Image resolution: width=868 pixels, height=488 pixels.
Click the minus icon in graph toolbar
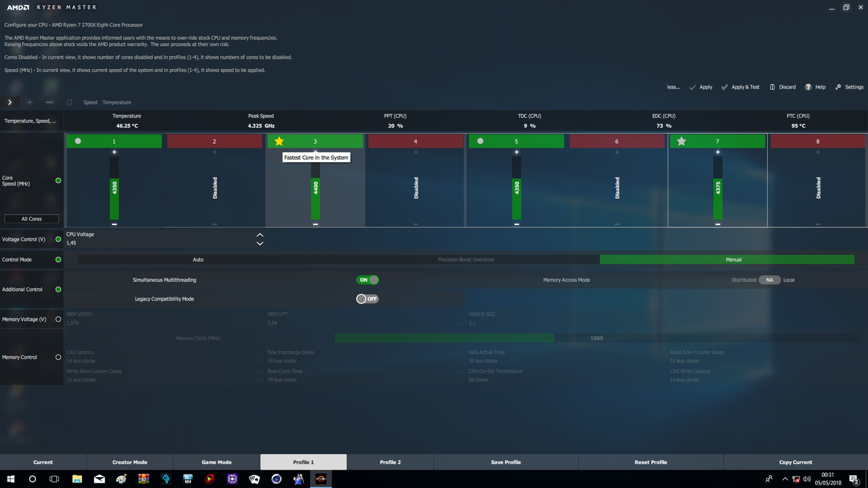pos(50,102)
